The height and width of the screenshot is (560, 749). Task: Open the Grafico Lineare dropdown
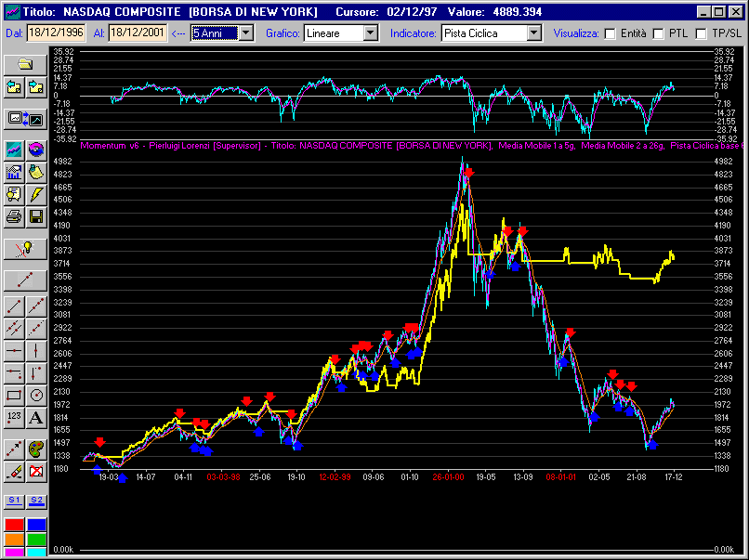point(371,33)
